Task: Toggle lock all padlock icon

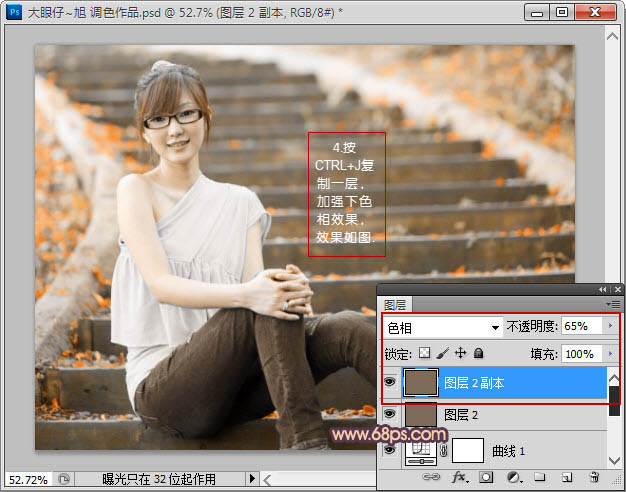Action: coord(478,353)
